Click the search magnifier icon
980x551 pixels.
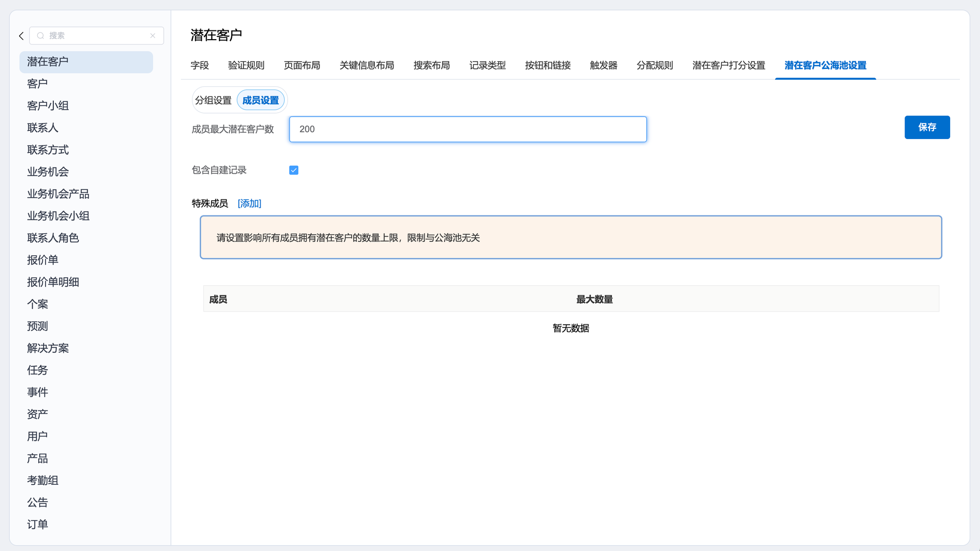tap(41, 36)
